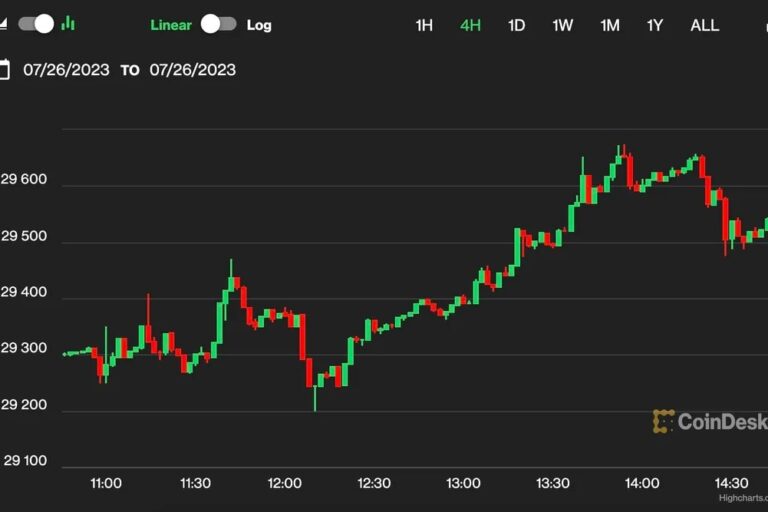The height and width of the screenshot is (512, 768).
Task: Click the 14:00 time axis label
Action: [x=642, y=484]
